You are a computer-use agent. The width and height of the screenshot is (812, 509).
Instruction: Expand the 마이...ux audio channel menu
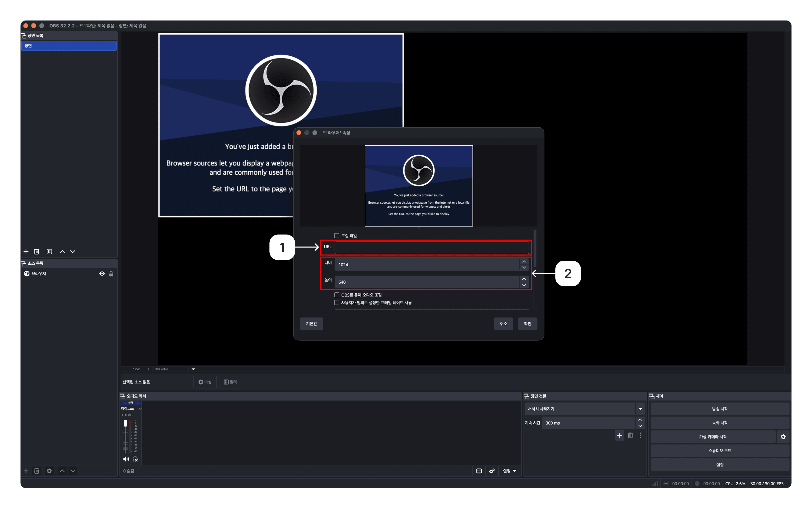click(140, 409)
